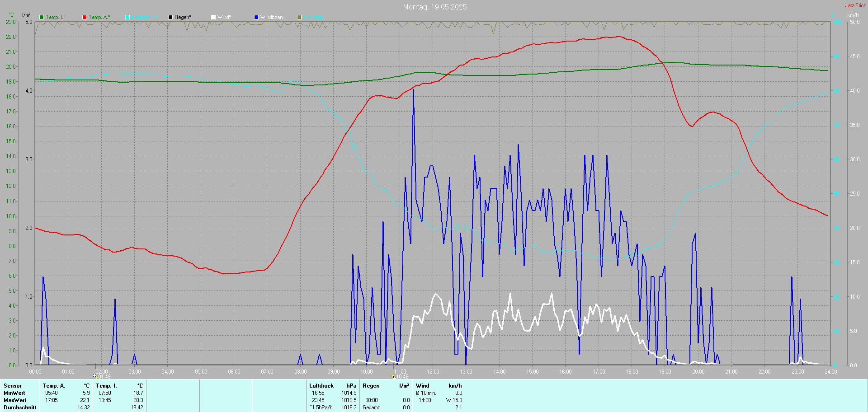This screenshot has width=868, height=412.
Task: Select the Luftdruck column header
Action: coord(321,386)
